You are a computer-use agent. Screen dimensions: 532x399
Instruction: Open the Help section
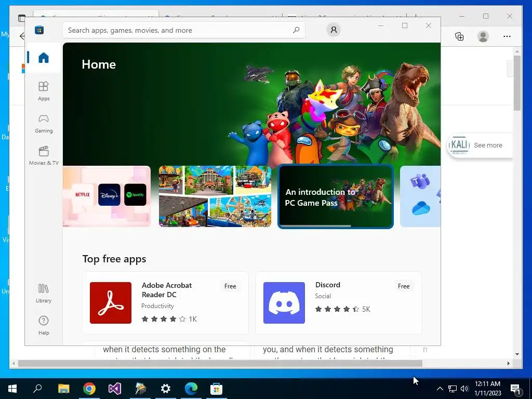click(x=44, y=325)
